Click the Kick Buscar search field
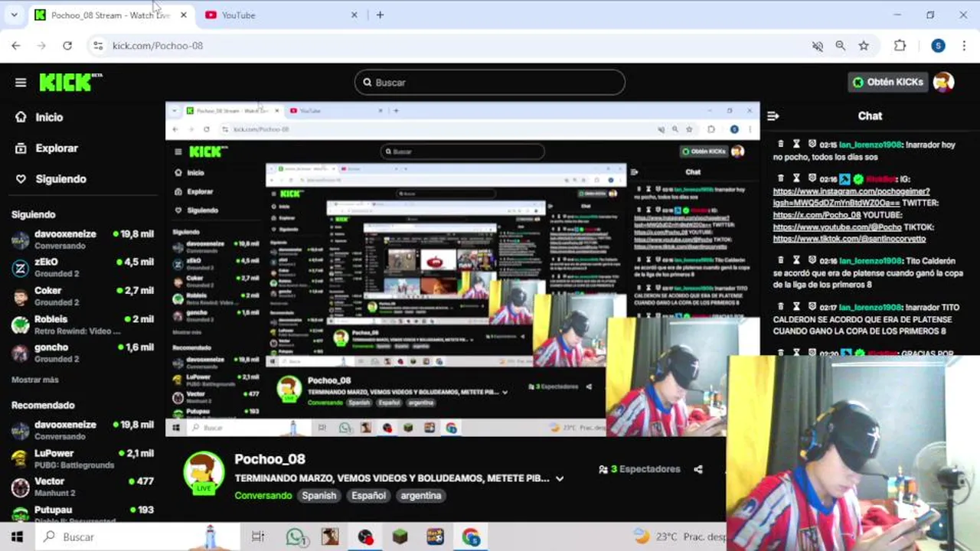Screen dimensions: 980x551 pyautogui.click(x=490, y=82)
